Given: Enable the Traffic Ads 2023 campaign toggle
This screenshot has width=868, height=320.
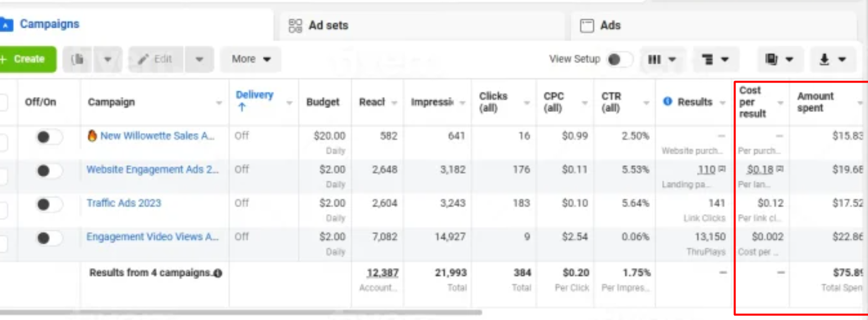Looking at the screenshot, I should [48, 204].
